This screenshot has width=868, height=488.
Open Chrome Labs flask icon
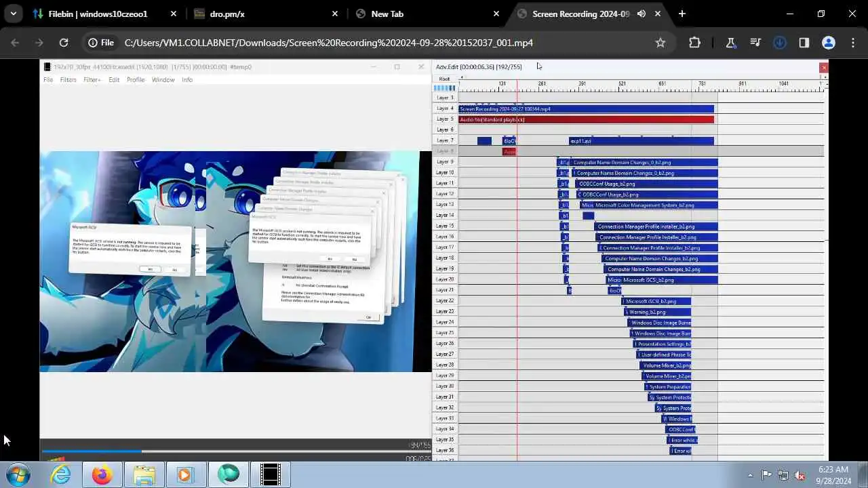click(730, 43)
